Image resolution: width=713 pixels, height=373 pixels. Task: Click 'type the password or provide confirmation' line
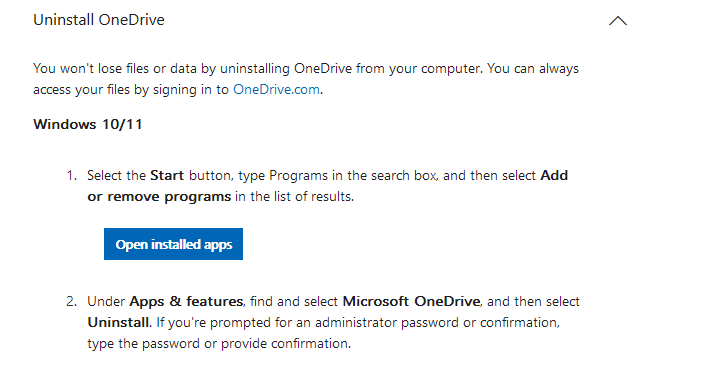coord(219,343)
